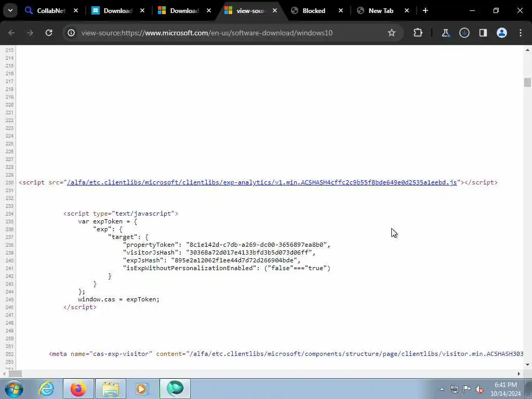Click the closing </script> tag on line 246
The height and width of the screenshot is (399, 532).
coord(79,307)
